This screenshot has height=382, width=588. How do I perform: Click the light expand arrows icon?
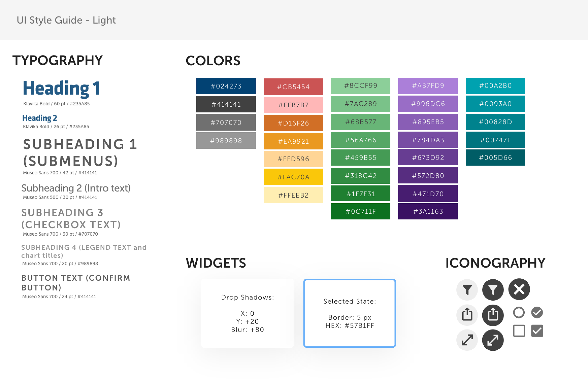point(467,340)
